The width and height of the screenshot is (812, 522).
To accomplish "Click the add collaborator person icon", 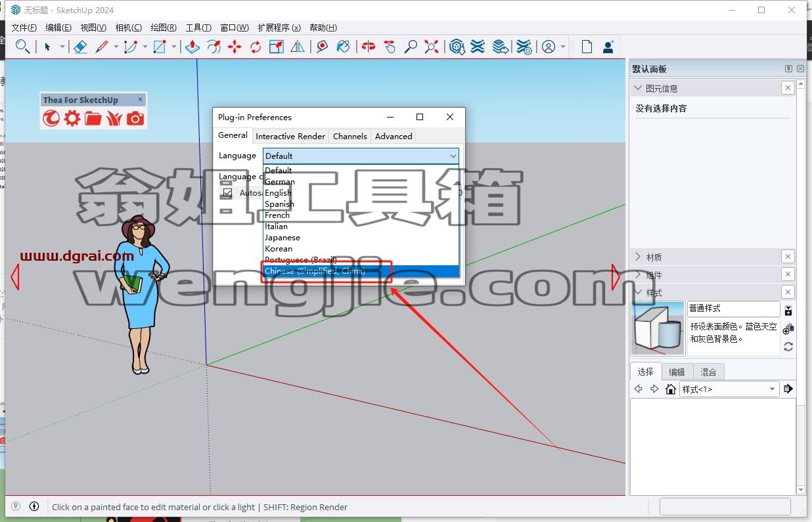I will pos(608,47).
